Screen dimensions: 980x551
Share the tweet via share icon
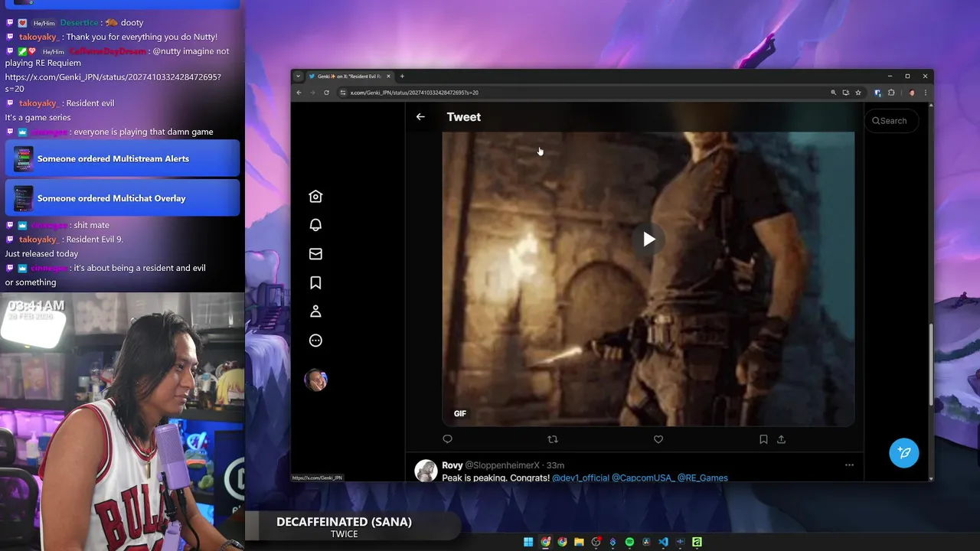781,439
